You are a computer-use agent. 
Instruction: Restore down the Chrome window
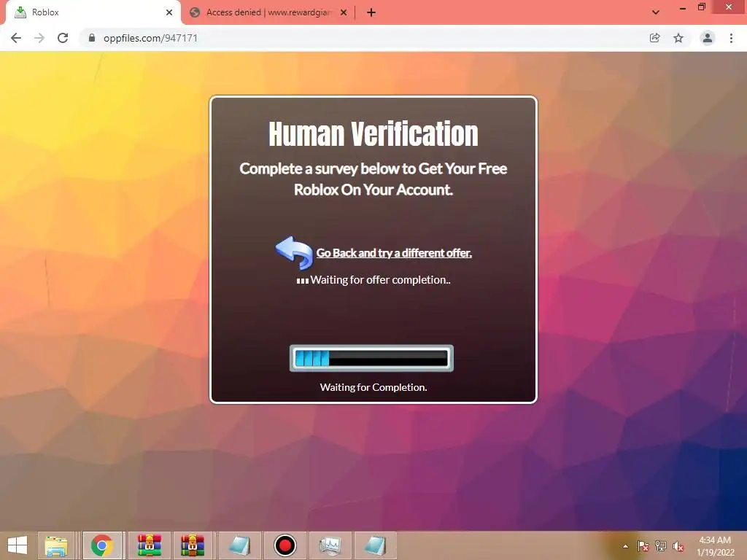click(702, 7)
